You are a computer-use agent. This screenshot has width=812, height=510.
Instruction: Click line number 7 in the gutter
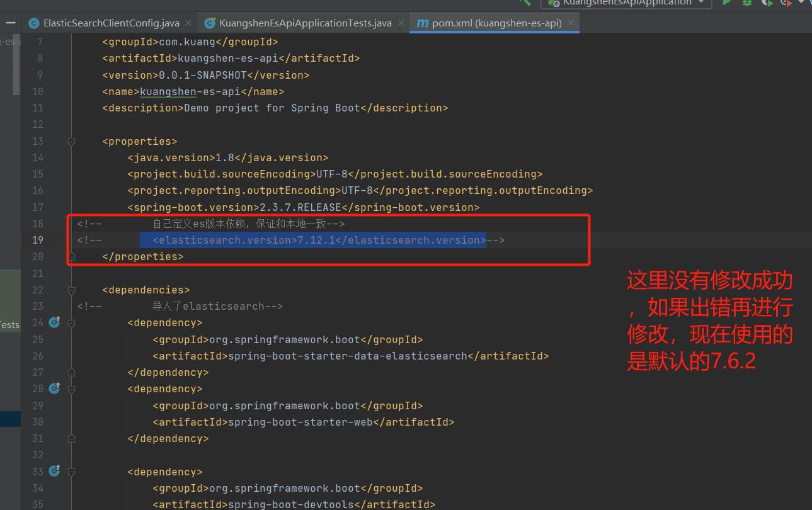(x=40, y=42)
